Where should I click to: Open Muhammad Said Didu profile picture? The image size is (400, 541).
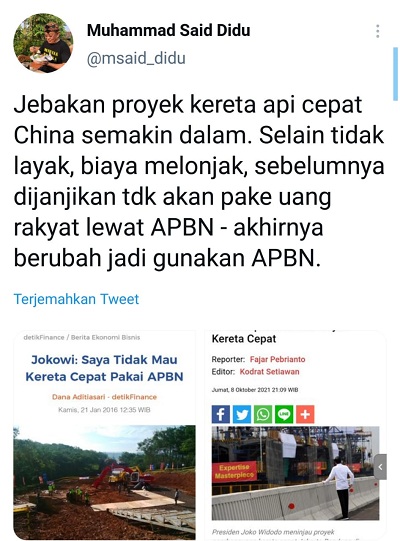pos(43,43)
